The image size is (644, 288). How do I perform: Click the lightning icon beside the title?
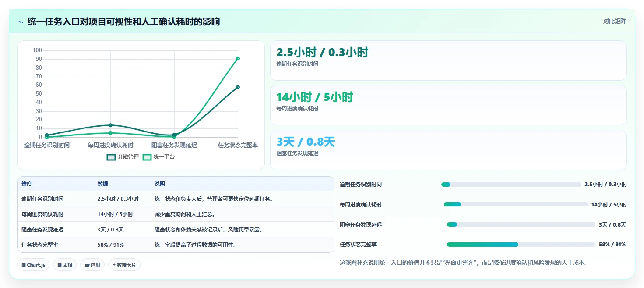(x=21, y=22)
